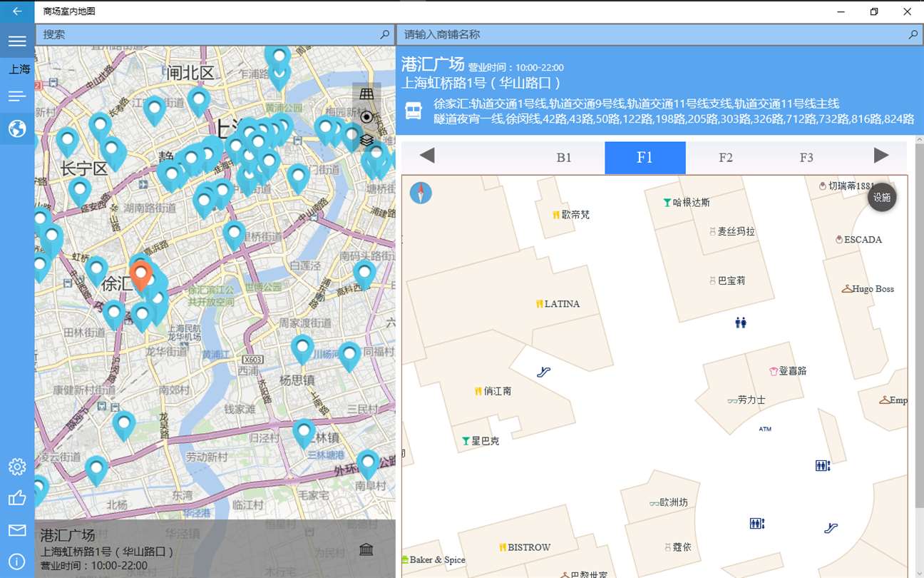Click the shop-name search magnifier
Screen dimensions: 924x578
coord(913,34)
